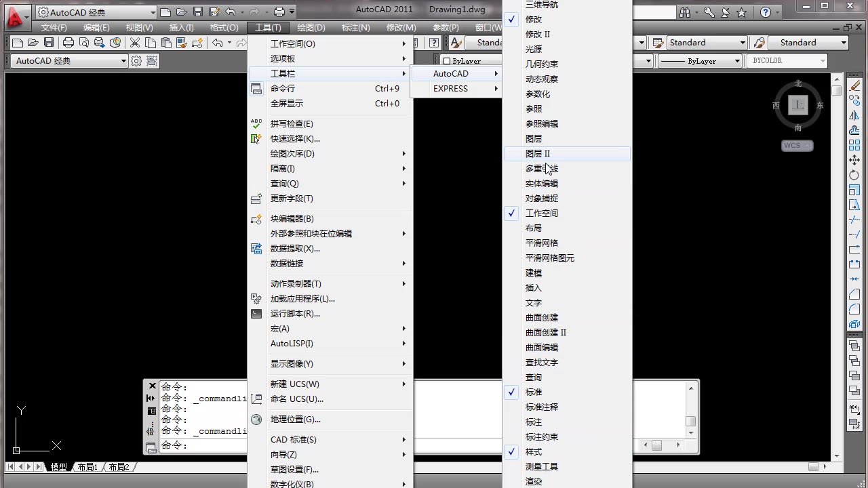Click the Copy icon in the standard toolbar
Screen dimensions: 868x488
pos(151,43)
